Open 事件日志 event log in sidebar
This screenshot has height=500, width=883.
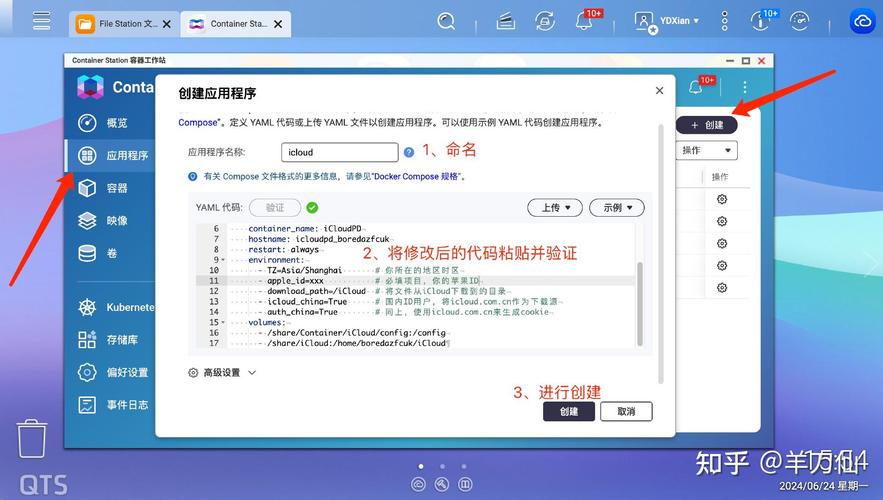(x=88, y=405)
